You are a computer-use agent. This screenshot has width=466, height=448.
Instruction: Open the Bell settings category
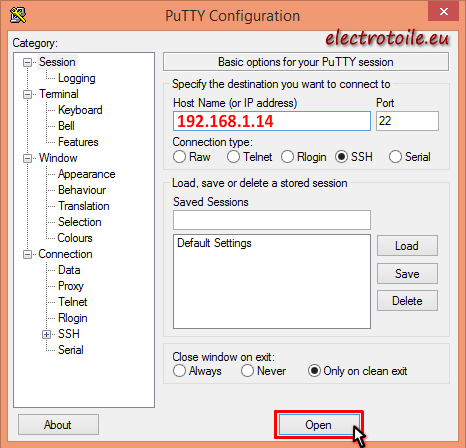(66, 126)
